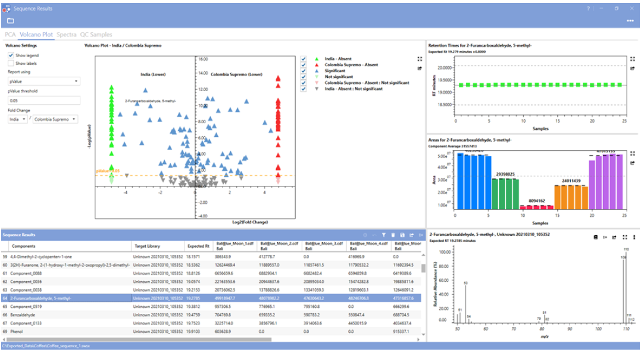Click the Bali@lue_Moon_1.cdf column header

[x=235, y=246]
